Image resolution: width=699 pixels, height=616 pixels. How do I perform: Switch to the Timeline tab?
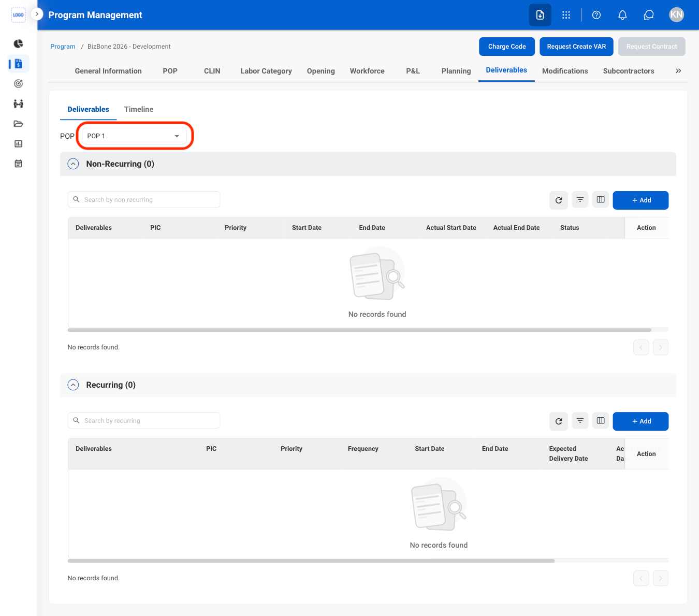(139, 109)
